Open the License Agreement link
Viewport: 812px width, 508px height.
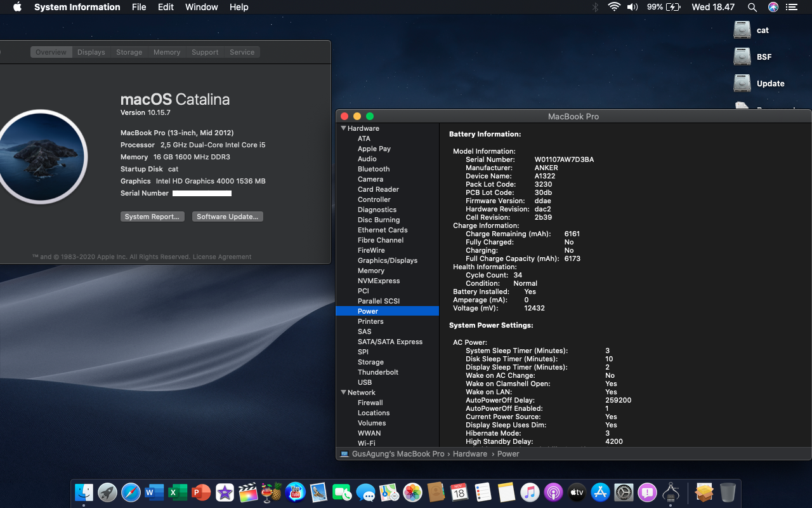click(x=222, y=257)
